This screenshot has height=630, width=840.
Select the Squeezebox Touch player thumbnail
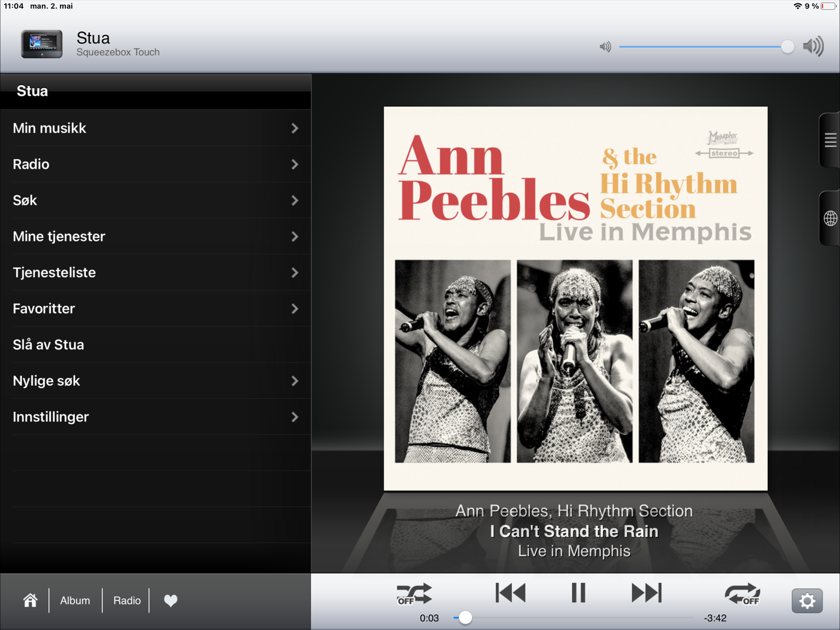(42, 44)
